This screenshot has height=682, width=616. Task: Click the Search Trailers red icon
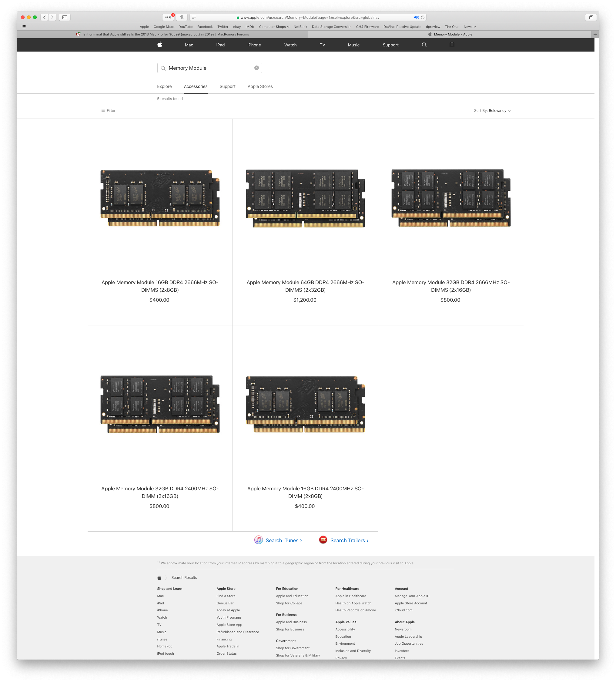[323, 540]
